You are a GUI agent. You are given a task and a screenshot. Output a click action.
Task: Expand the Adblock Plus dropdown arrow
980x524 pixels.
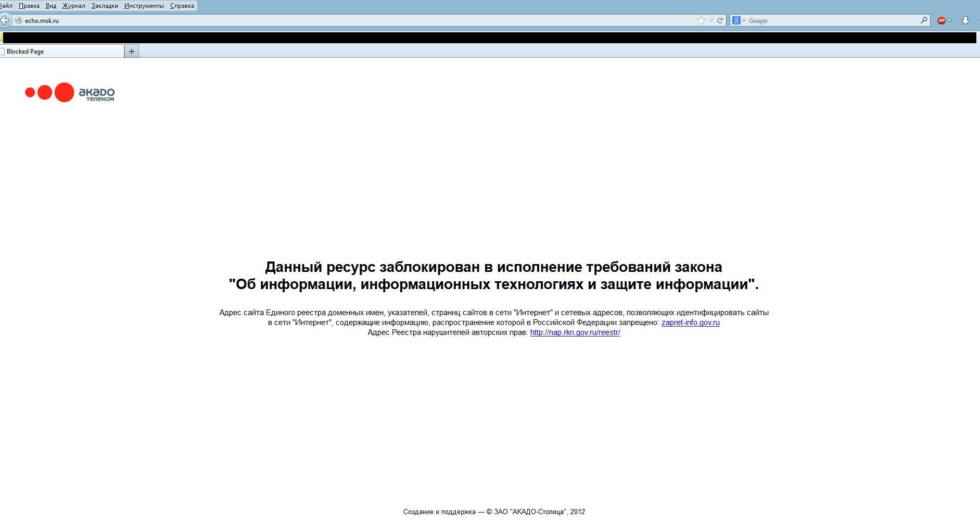click(950, 21)
